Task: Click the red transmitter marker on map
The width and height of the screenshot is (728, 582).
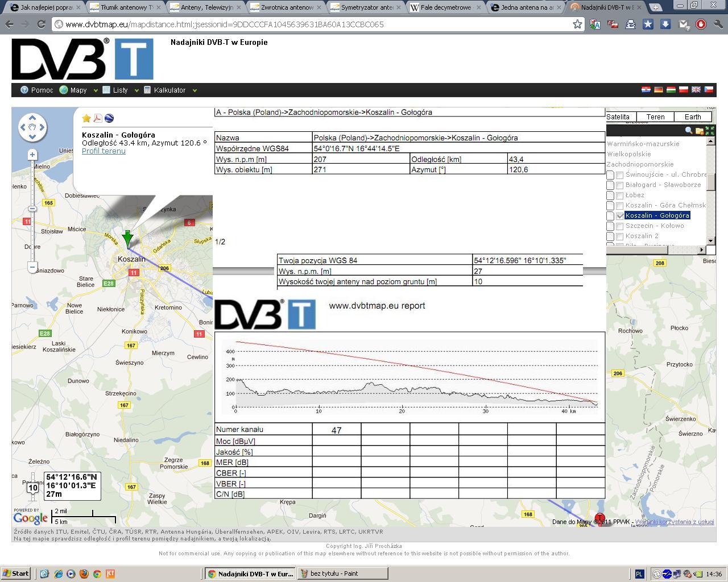Action: pyautogui.click(x=599, y=519)
